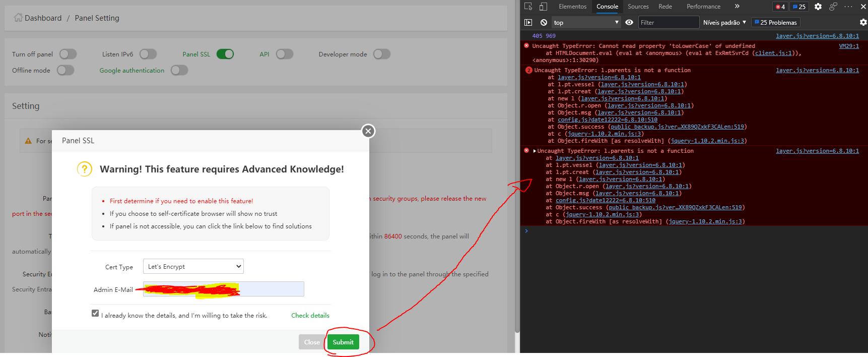The width and height of the screenshot is (868, 357).
Task: Uncheck the risk acknowledgement checkbox
Action: (95, 314)
